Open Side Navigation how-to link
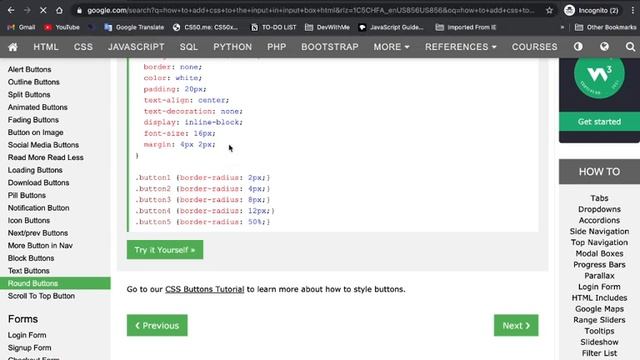Screen dimensions: 640x360 pyautogui.click(x=599, y=231)
